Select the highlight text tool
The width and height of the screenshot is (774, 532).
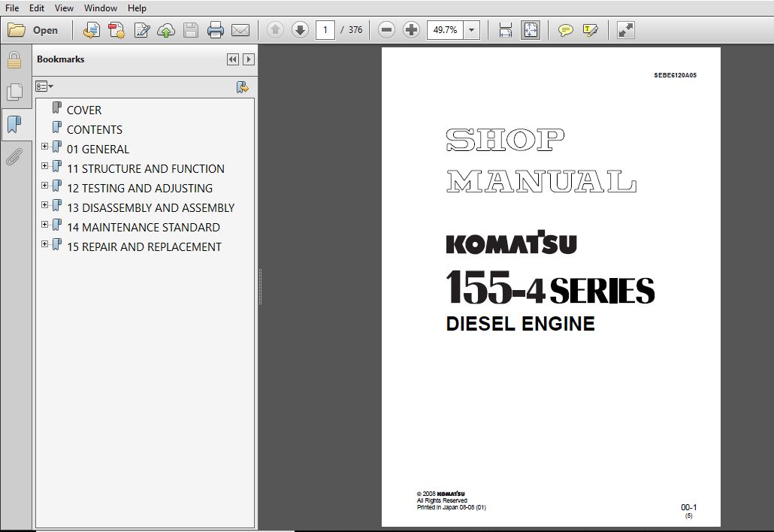coord(591,30)
